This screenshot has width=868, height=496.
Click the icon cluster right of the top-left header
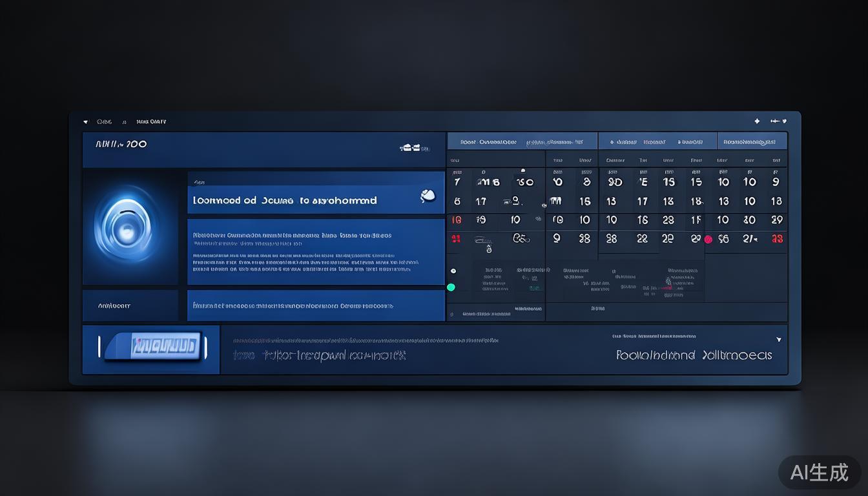coord(414,148)
